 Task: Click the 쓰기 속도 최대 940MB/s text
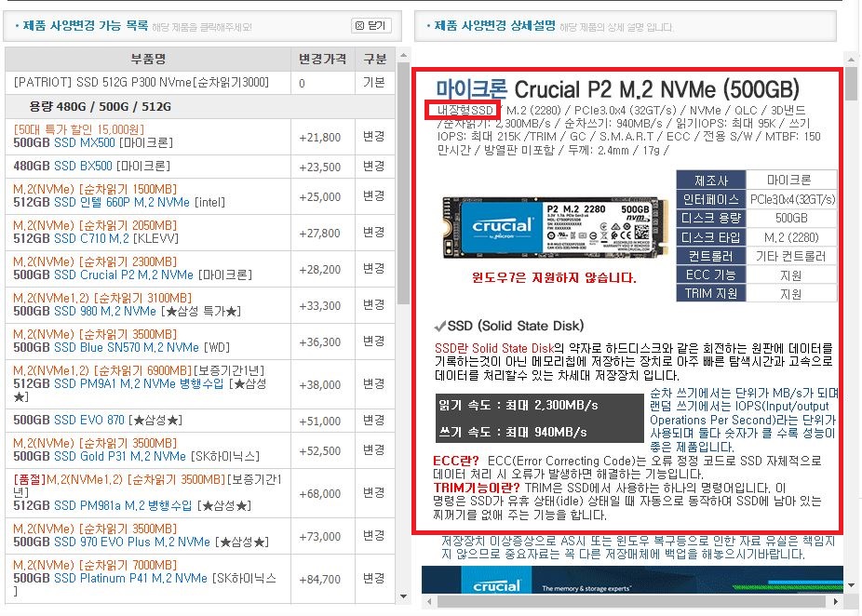(512, 432)
